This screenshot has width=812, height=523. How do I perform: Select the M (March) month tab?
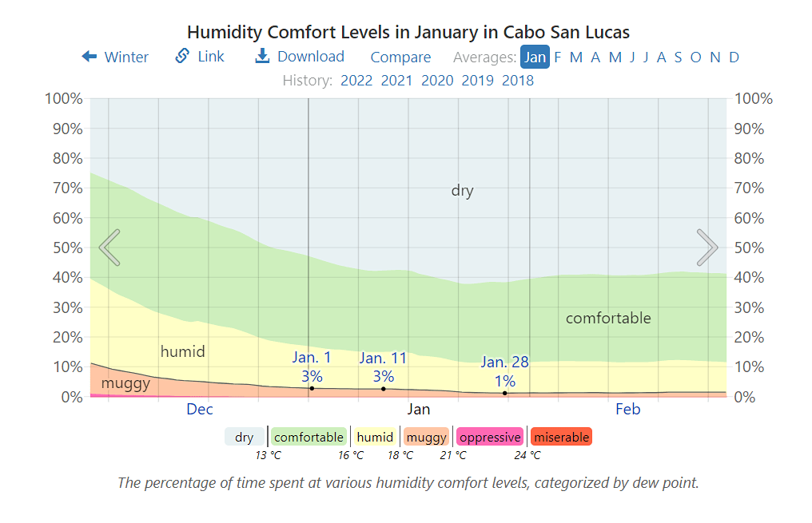(x=575, y=57)
